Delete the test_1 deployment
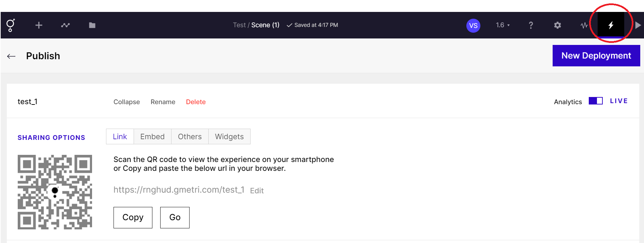The height and width of the screenshot is (243, 644). pos(196,102)
